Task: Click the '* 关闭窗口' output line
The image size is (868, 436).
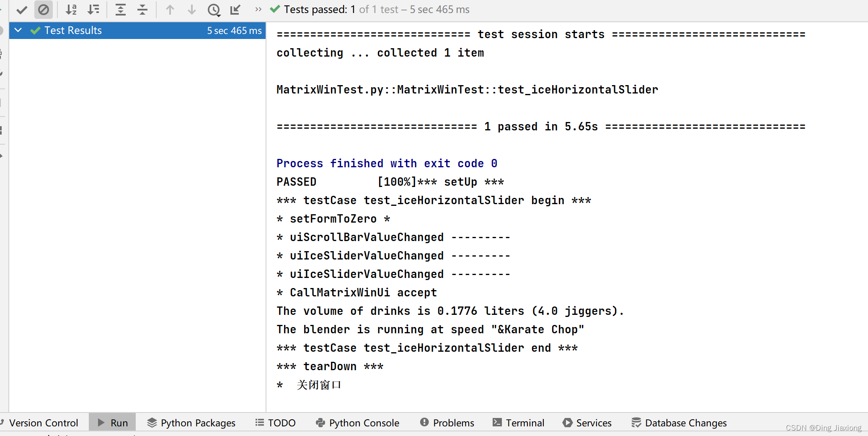Action: (x=309, y=385)
